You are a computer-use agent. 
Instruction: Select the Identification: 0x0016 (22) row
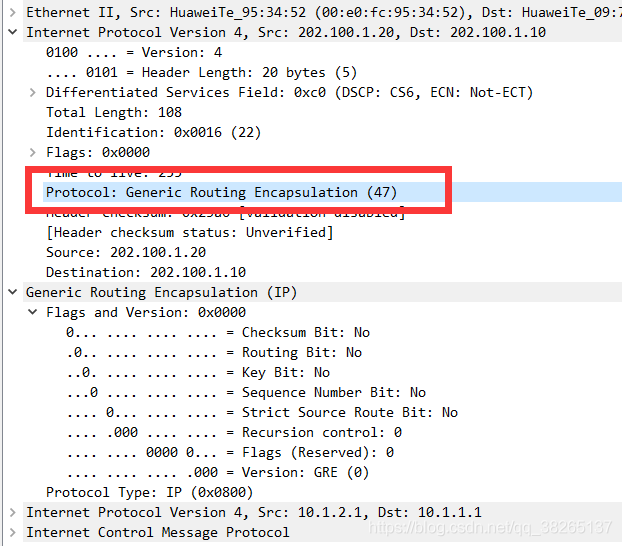coord(154,132)
